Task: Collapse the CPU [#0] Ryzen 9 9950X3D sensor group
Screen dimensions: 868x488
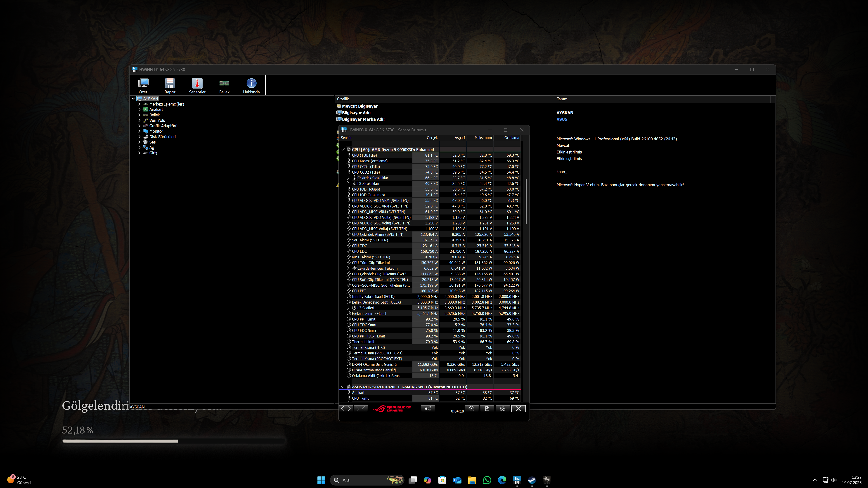Action: 343,150
